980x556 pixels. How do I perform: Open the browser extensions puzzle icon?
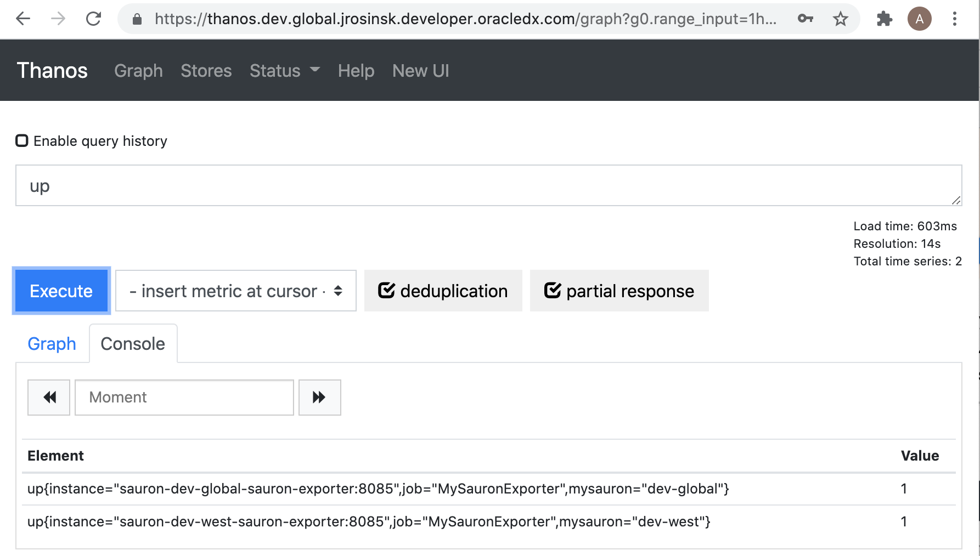[x=884, y=19]
